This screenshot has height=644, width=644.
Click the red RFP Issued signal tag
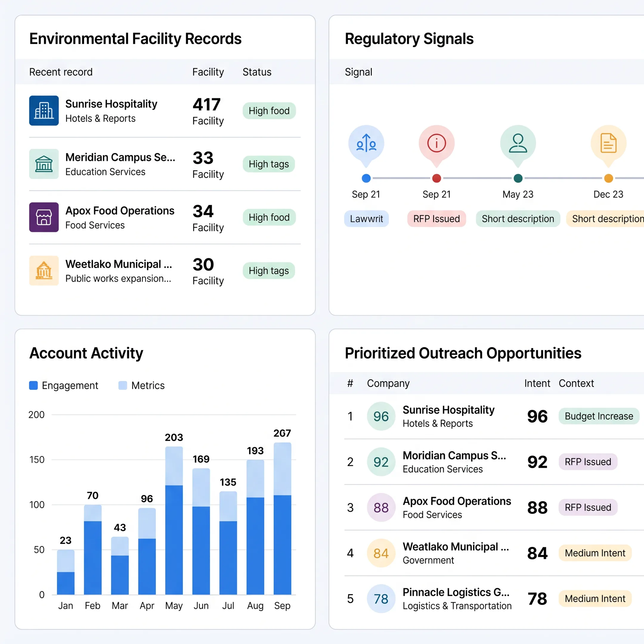tap(436, 219)
